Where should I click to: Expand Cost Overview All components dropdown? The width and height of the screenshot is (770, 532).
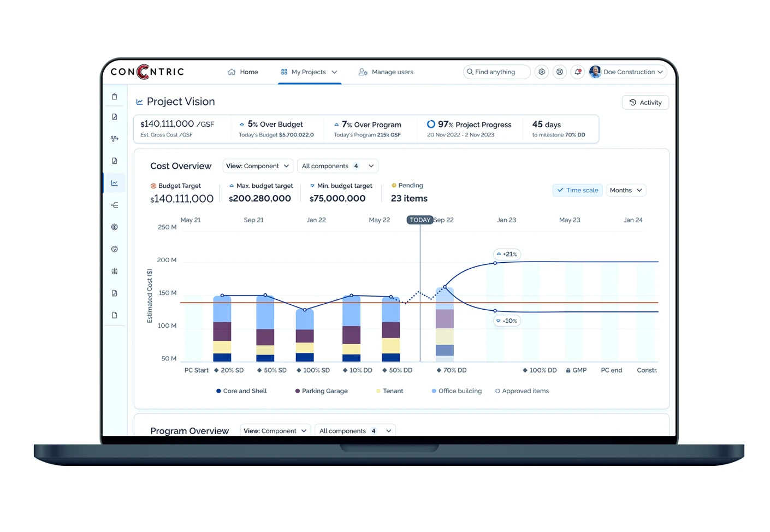coord(337,166)
